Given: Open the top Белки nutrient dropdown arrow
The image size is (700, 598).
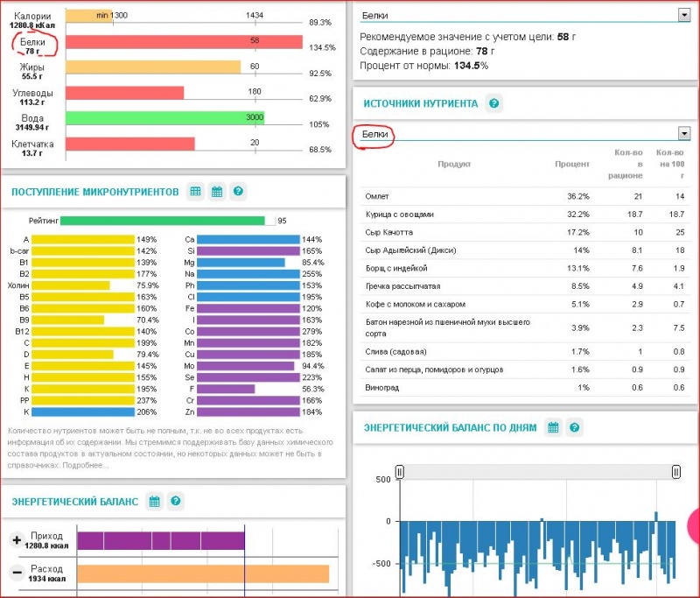Looking at the screenshot, I should click(x=683, y=15).
